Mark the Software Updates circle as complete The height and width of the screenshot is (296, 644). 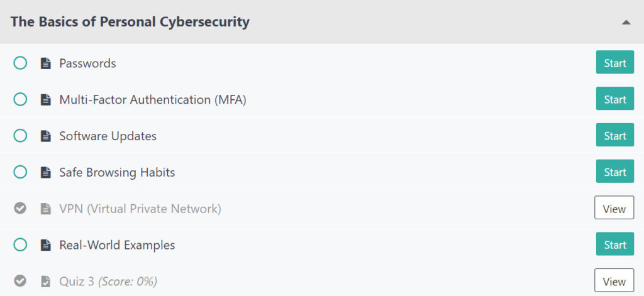[20, 136]
